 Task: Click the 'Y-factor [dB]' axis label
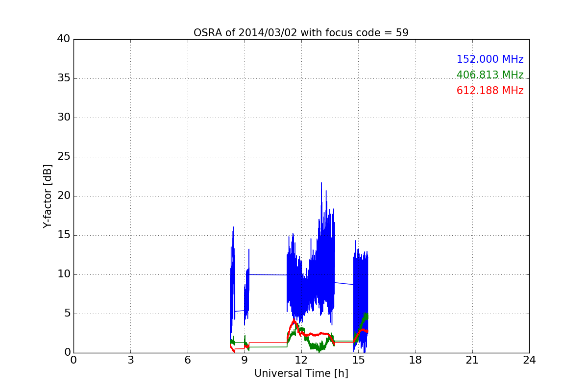tap(48, 196)
